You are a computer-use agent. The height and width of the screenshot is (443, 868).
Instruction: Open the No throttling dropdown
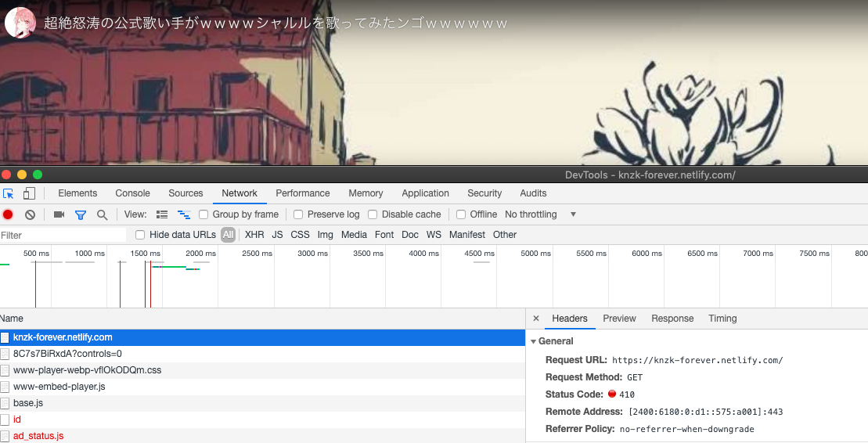[x=541, y=214]
